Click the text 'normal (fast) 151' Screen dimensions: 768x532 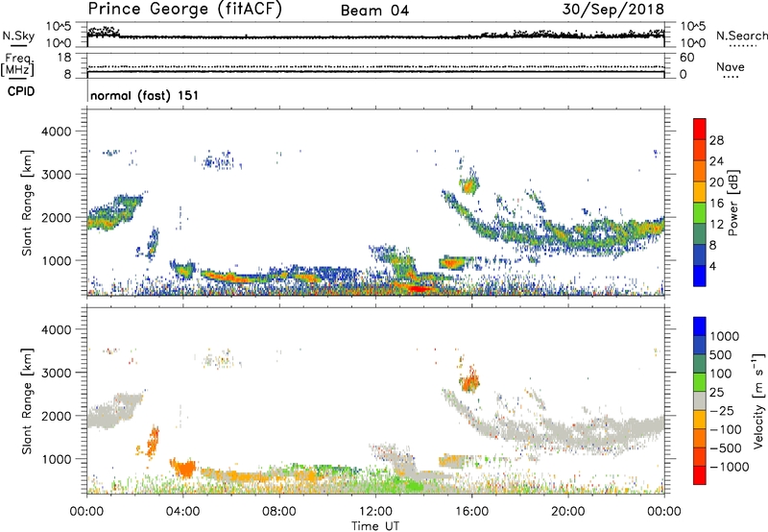[x=145, y=95]
